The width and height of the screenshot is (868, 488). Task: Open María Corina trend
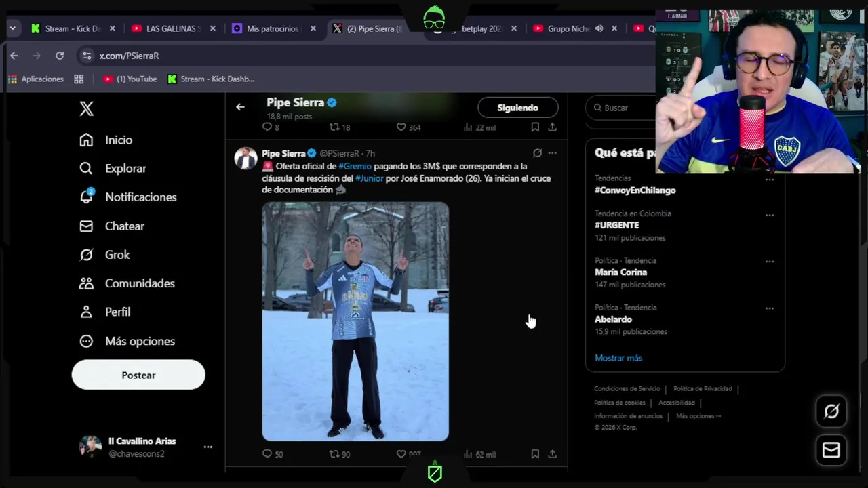[620, 272]
